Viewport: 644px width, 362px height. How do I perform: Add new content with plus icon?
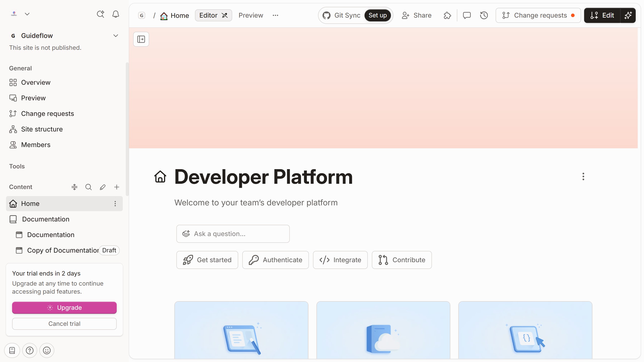pos(117,187)
